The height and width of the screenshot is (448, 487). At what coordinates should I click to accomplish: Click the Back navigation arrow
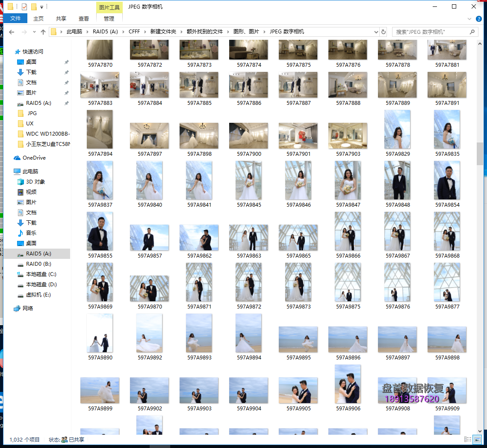11,31
